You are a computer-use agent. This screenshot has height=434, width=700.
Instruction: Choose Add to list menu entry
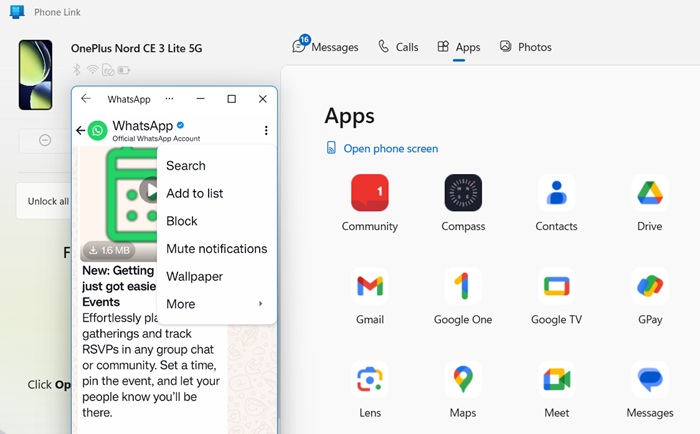click(217, 193)
